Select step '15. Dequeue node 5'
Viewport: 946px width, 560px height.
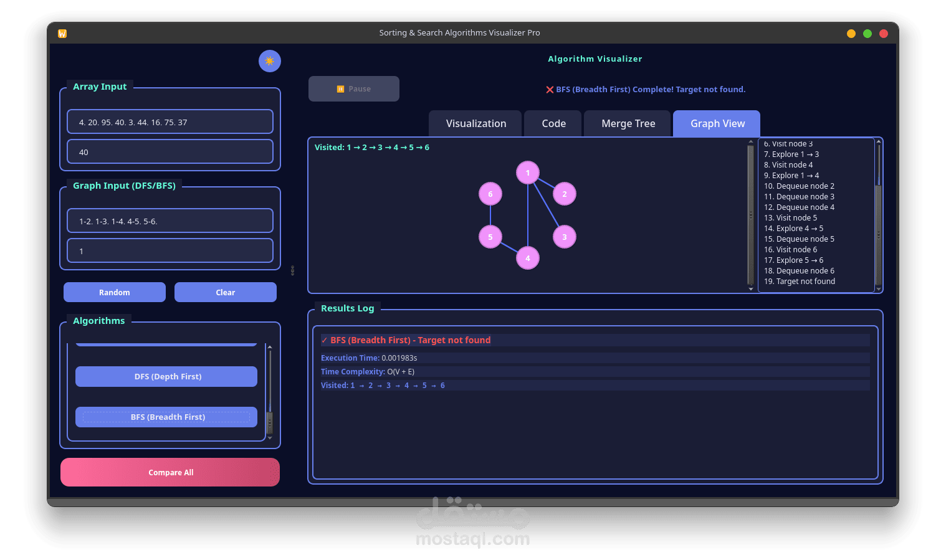point(799,239)
